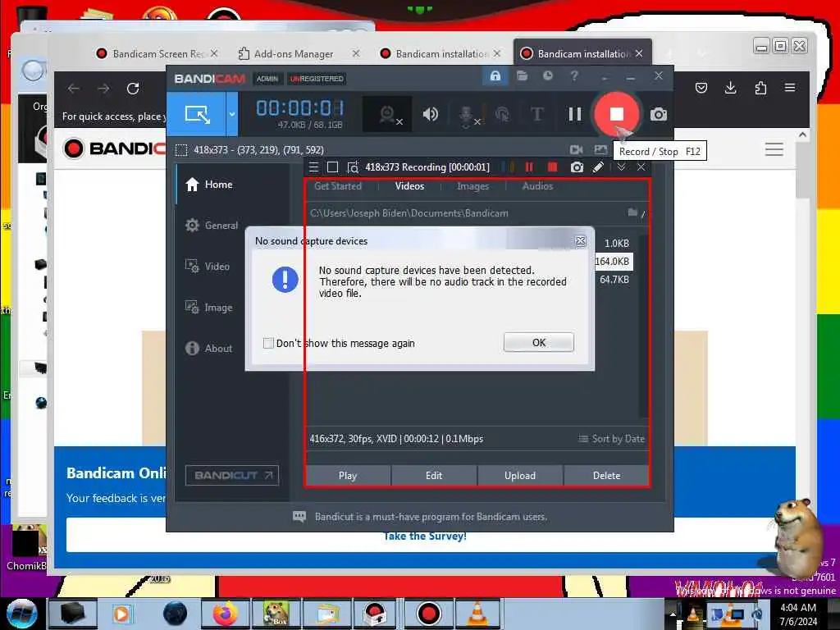Click the image mode icon beside the area coordinates
Screen dimensions: 840x630
pyautogui.click(x=600, y=150)
